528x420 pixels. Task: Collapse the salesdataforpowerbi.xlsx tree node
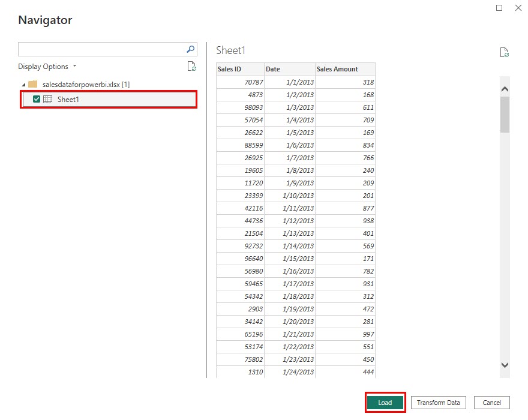(23, 85)
